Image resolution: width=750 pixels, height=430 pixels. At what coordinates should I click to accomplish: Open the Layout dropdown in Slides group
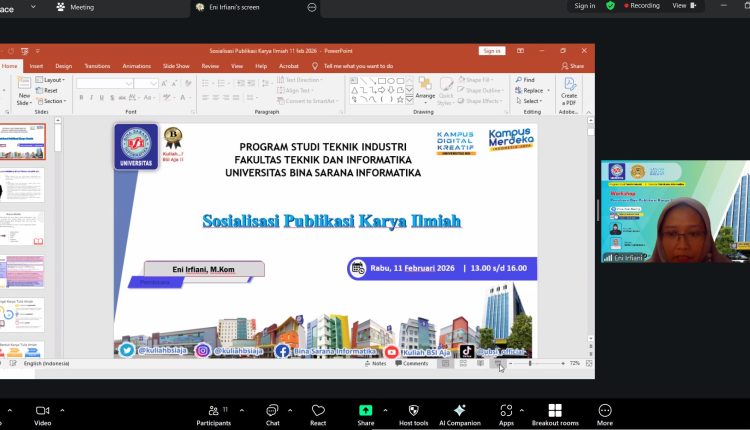point(50,80)
